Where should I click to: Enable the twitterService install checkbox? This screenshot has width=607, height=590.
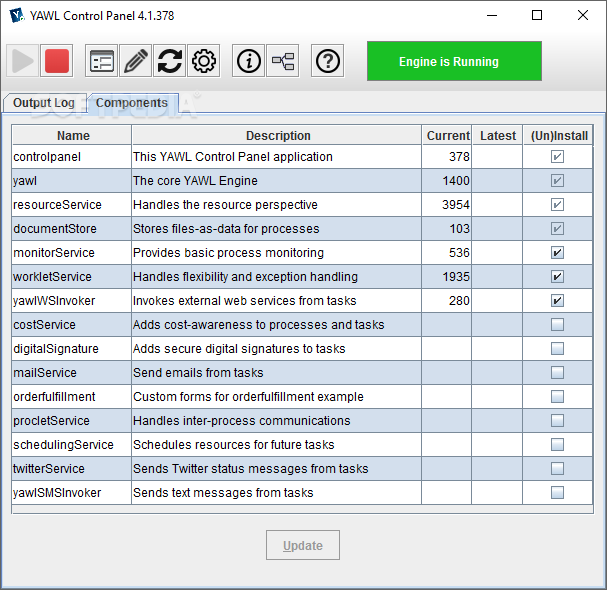557,469
